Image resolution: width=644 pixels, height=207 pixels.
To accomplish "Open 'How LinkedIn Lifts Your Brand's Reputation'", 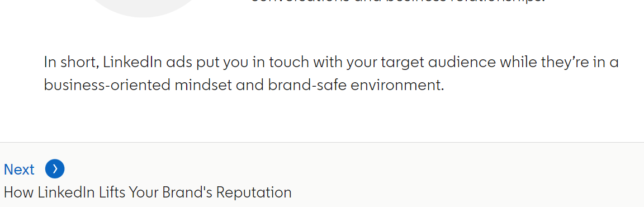I will 148,192.
